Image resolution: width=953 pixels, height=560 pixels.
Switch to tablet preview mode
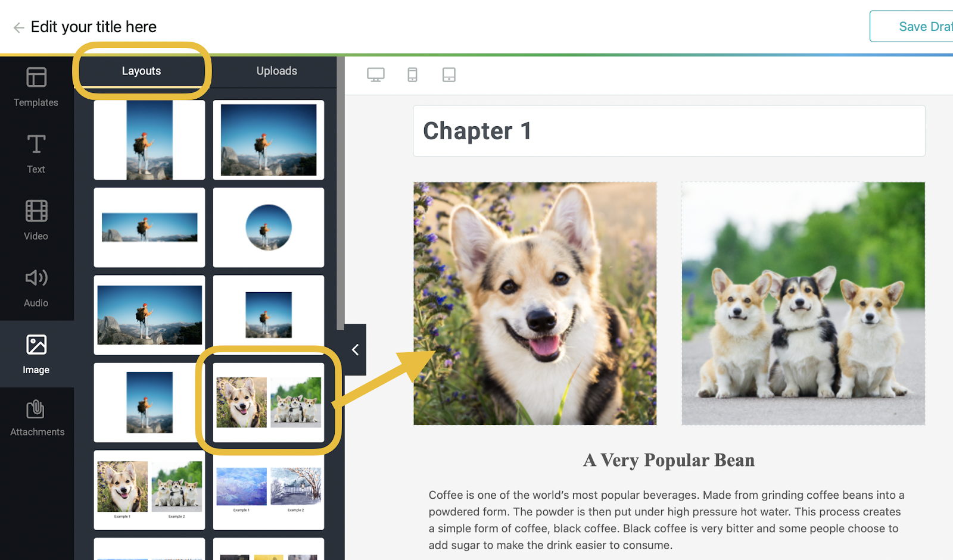449,75
